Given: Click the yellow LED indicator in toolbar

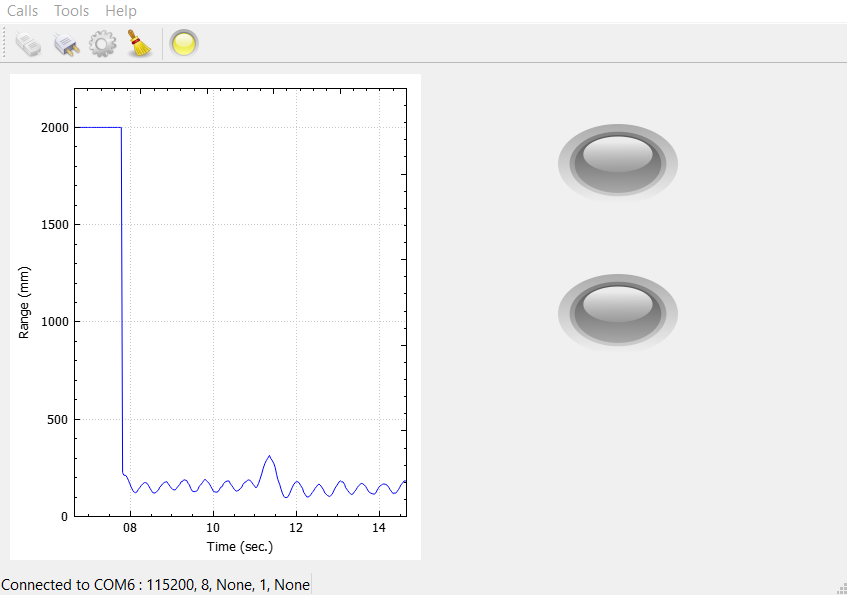Looking at the screenshot, I should tap(184, 44).
